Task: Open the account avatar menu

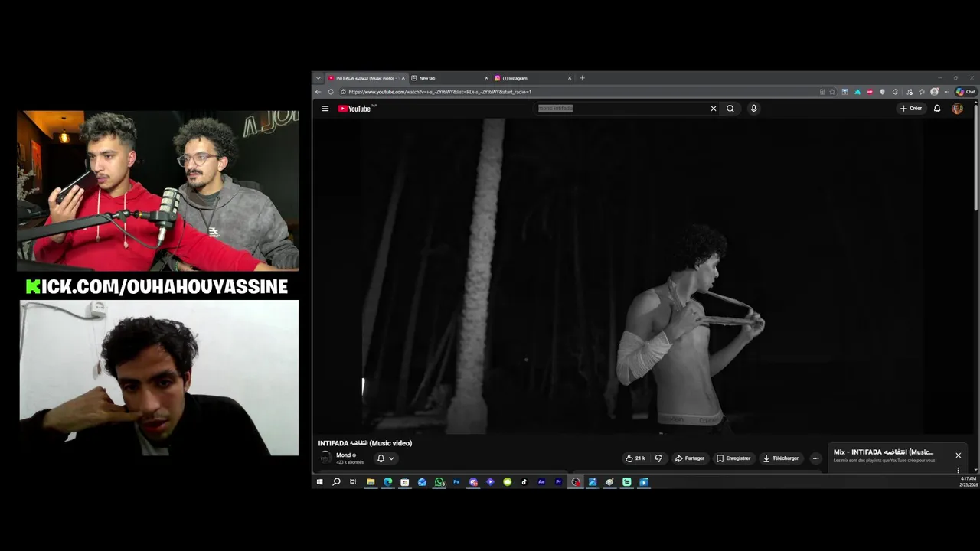Action: [x=957, y=109]
